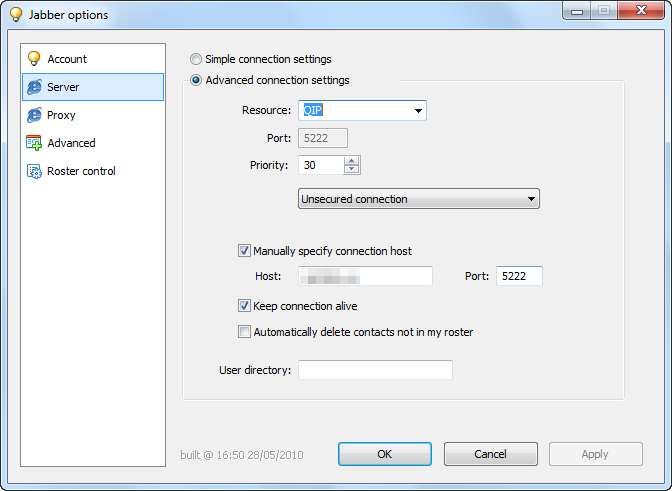Select Advanced connection settings radio button
Image resolution: width=672 pixels, height=491 pixels.
(196, 80)
